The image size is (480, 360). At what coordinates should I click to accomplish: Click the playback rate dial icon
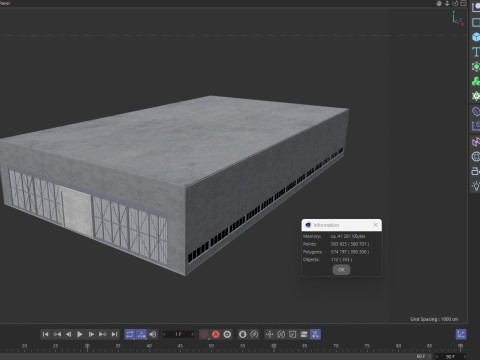click(254, 334)
